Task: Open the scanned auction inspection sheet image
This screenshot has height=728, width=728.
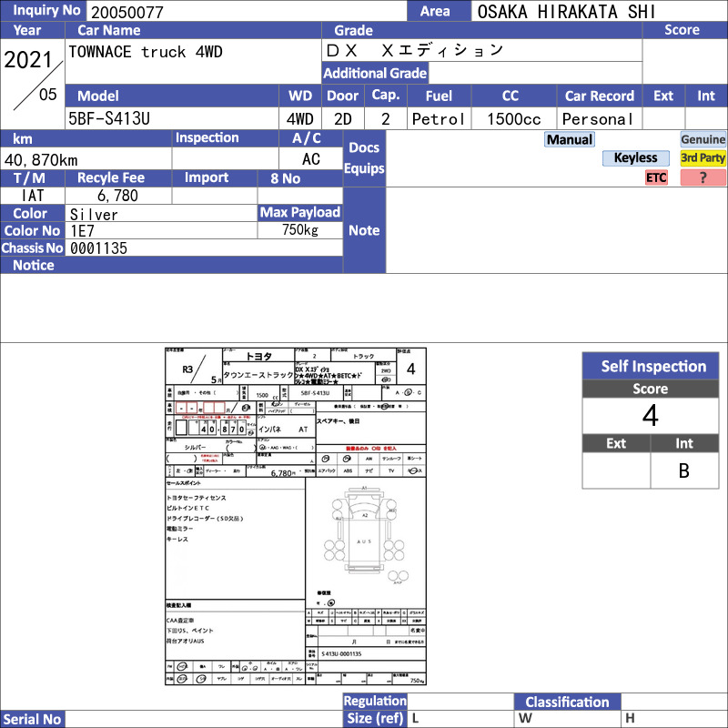Action: coord(296,516)
